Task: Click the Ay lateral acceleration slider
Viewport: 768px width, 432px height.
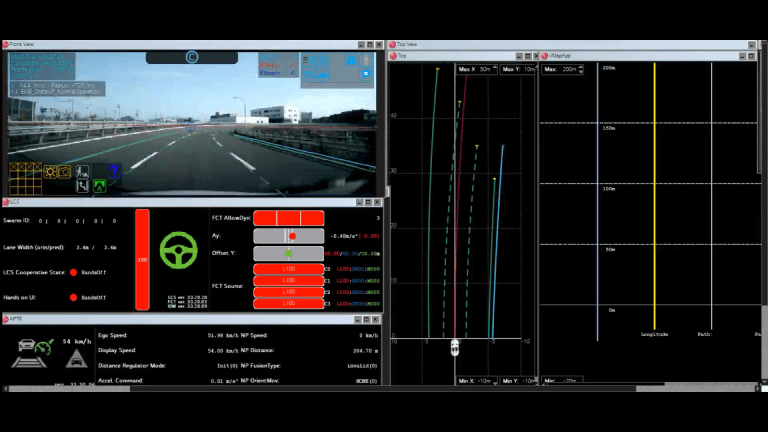Action: coord(288,236)
